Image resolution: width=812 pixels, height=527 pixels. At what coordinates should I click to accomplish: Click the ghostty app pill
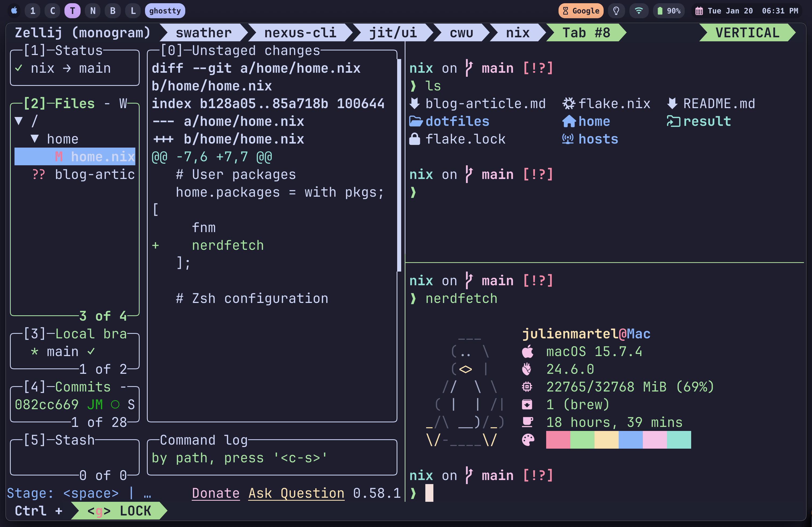point(165,11)
